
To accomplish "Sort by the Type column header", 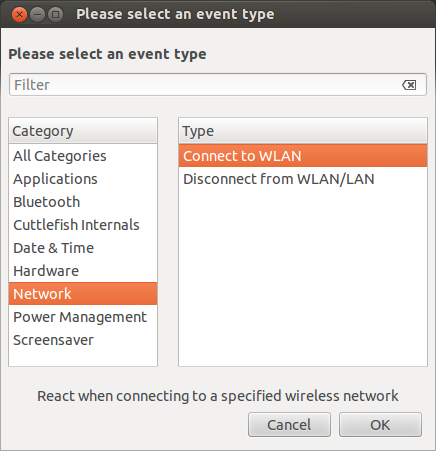I will click(303, 131).
